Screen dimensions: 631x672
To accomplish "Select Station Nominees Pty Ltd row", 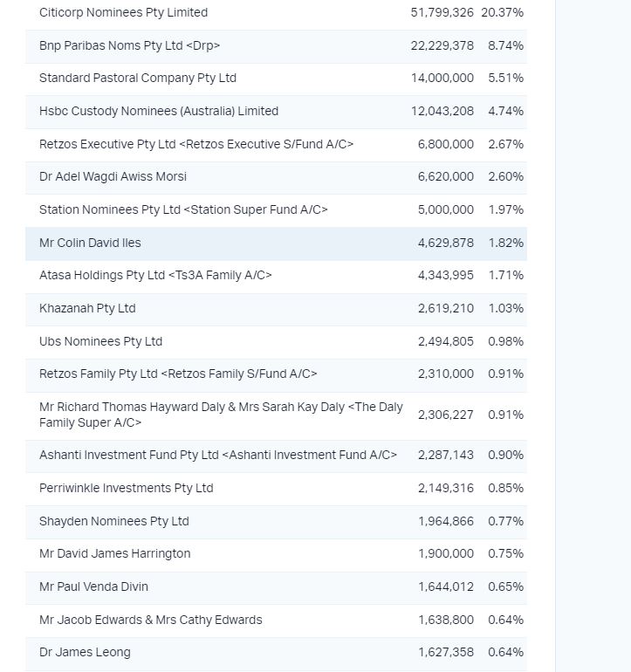I will 276,209.
